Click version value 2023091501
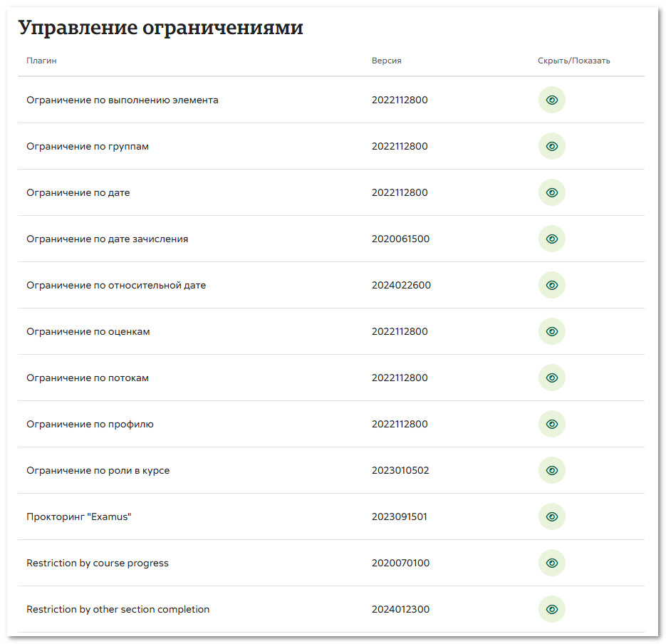666x644 pixels. (400, 516)
